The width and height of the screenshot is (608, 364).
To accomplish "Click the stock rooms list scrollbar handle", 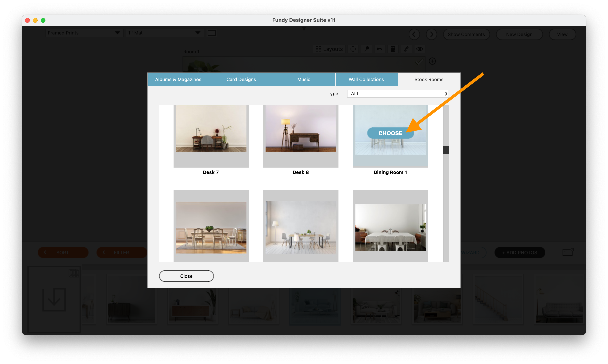I will click(x=446, y=150).
